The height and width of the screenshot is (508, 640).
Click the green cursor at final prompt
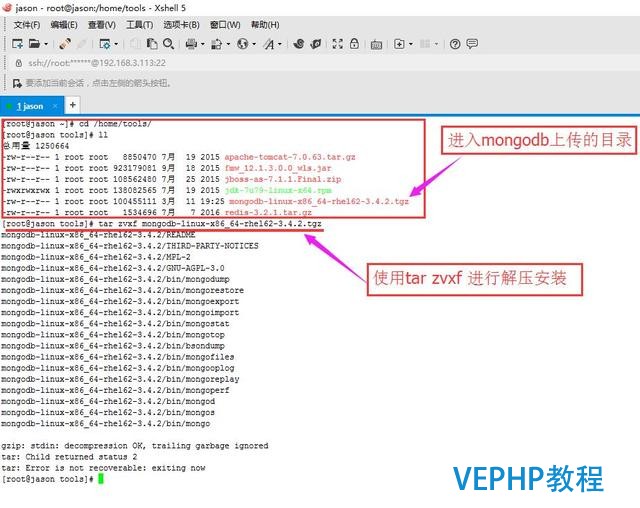click(101, 479)
